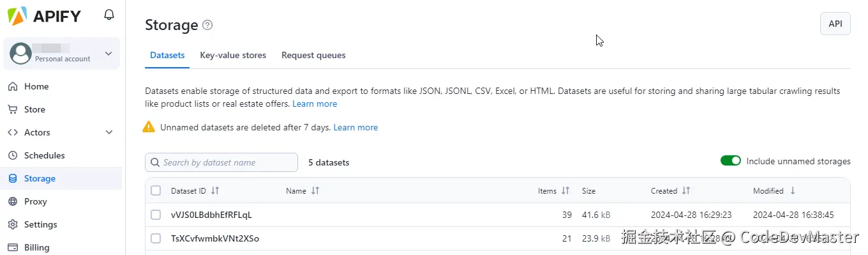Tick checkbox for dataset vVJS0LBdbhEfRFLqL
868x255 pixels.
(x=156, y=215)
